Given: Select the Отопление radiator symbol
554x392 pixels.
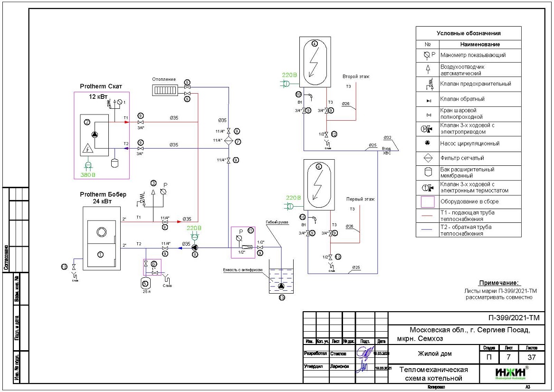Looking at the screenshot, I should point(164,90).
